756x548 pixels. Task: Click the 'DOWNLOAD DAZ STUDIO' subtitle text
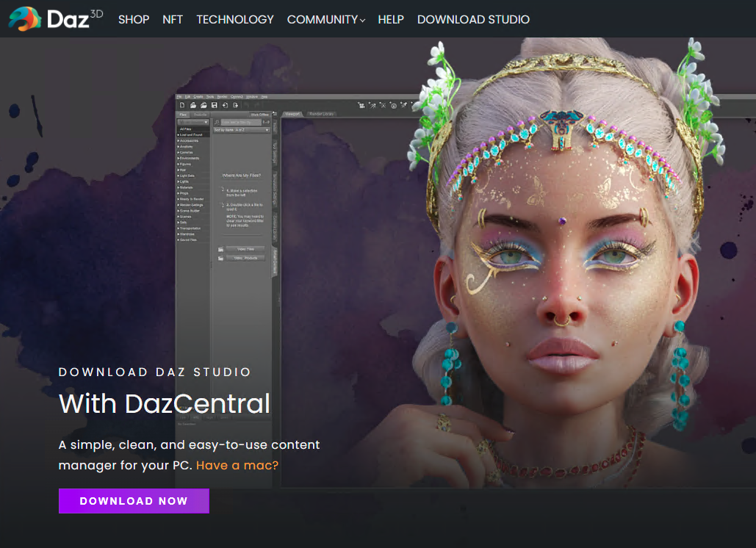(x=155, y=372)
